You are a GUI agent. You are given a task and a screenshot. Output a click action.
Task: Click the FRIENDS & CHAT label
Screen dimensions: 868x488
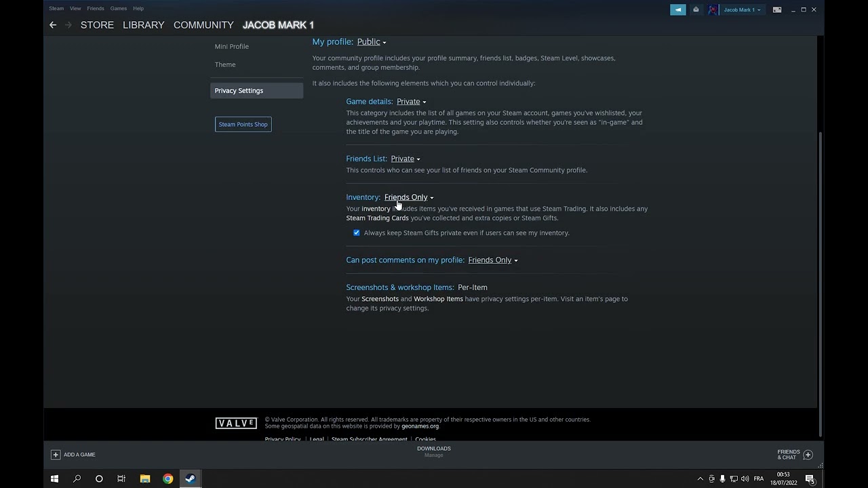tap(789, 455)
